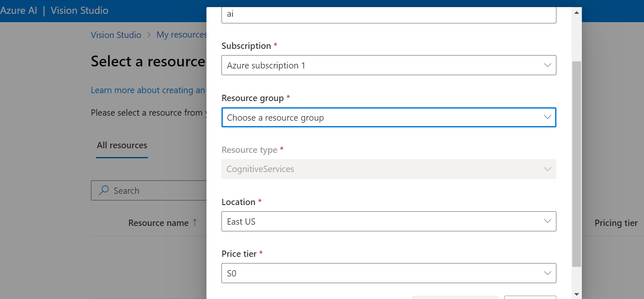644x299 pixels.
Task: Click the disabled Resource type dropdown
Action: tap(389, 169)
